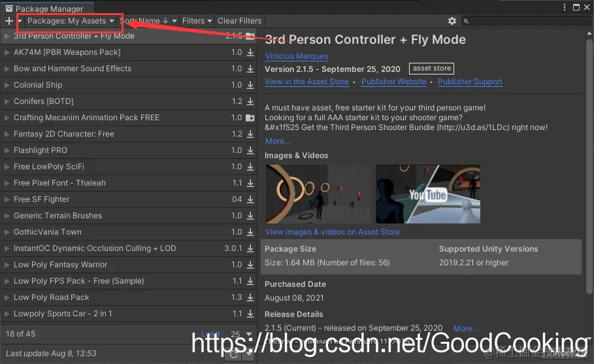This screenshot has width=594, height=364.
Task: Open Publisher Website link
Action: (x=394, y=82)
